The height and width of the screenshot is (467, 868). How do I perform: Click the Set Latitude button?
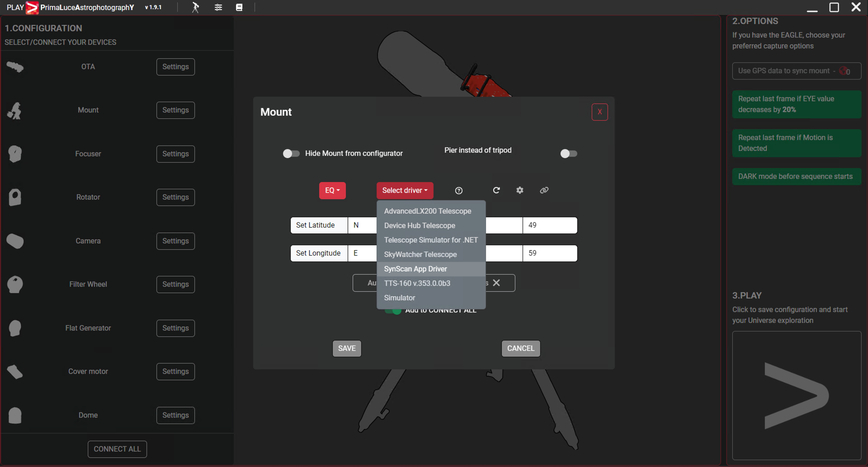point(319,225)
